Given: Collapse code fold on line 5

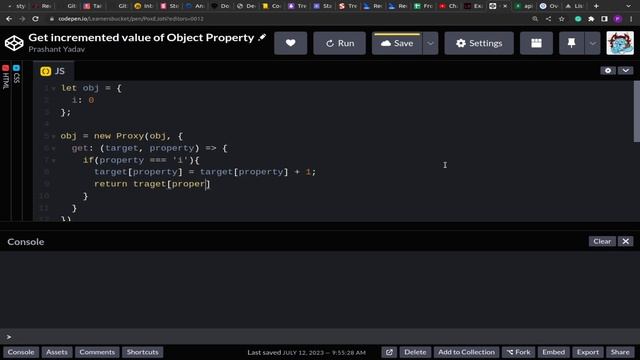Looking at the screenshot, I should [53, 136].
